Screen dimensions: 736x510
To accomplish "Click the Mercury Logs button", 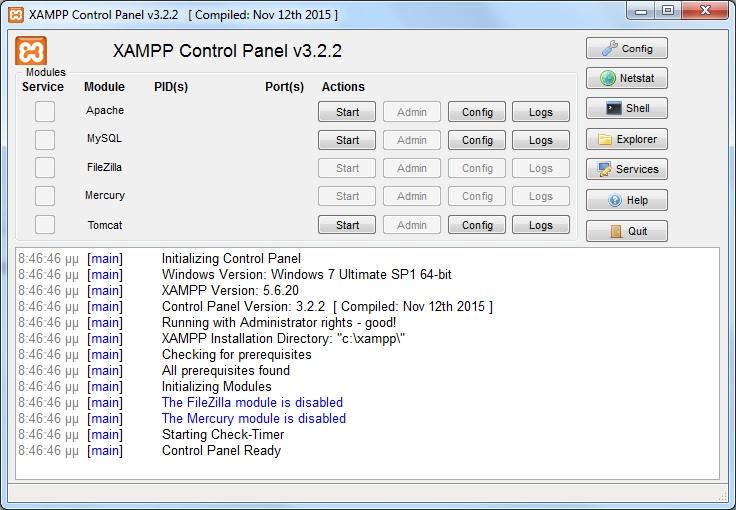I will click(x=541, y=196).
